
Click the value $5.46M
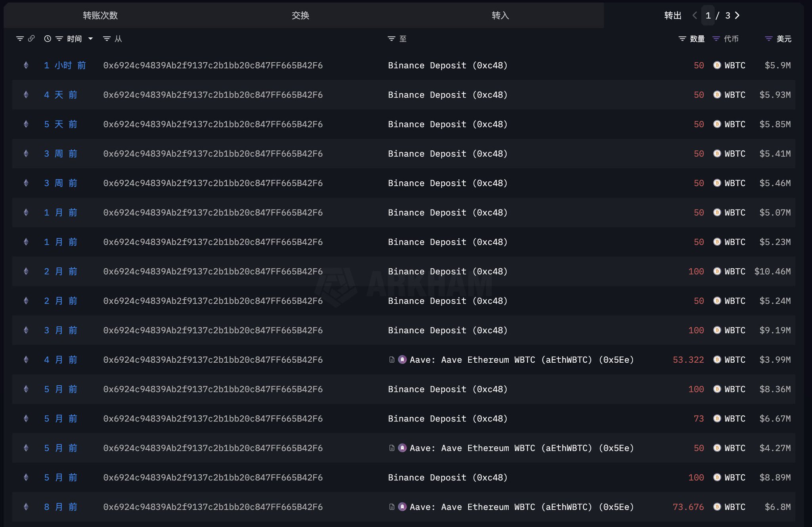775,183
